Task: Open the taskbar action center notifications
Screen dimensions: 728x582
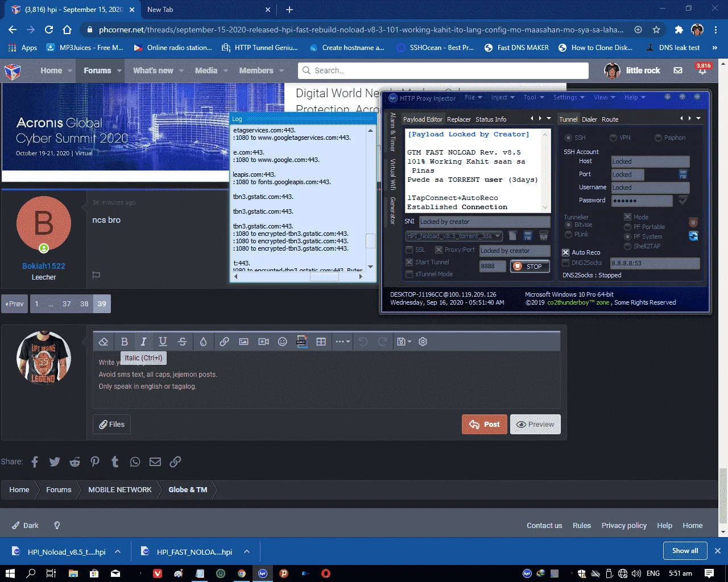Action: (x=709, y=573)
